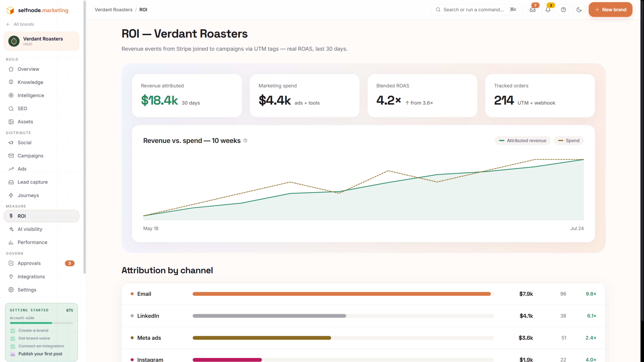644x362 pixels.
Task: Open the help question mark icon
Action: [563, 10]
